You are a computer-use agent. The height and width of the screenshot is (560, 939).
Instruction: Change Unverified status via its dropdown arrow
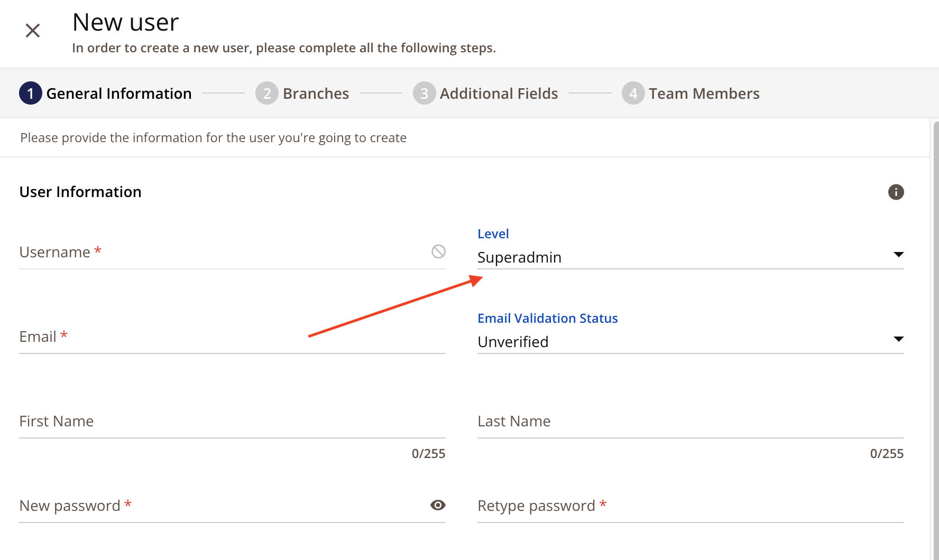click(899, 339)
